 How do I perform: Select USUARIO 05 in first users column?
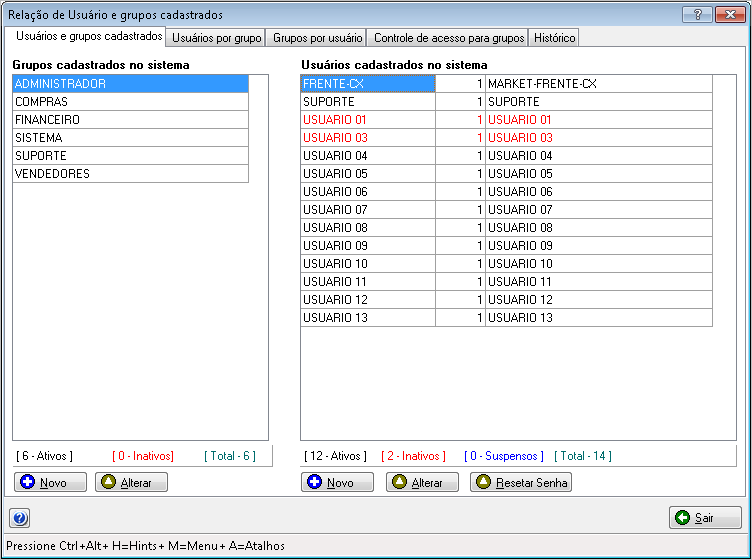click(x=368, y=174)
